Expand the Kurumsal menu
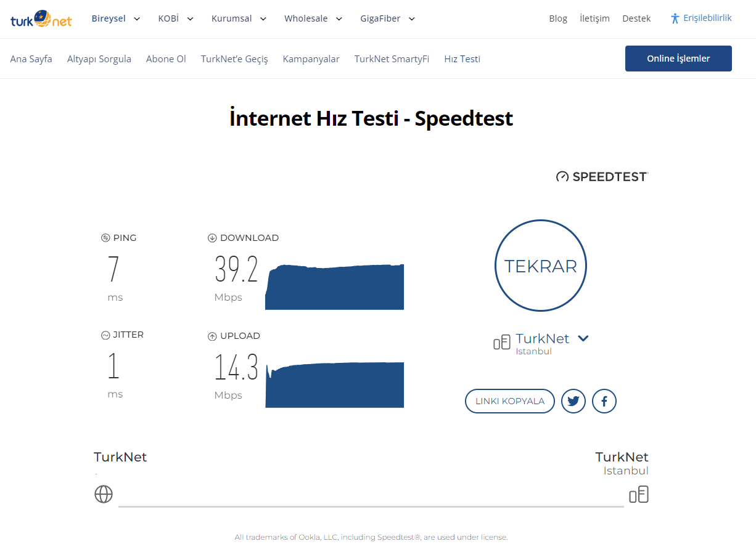The height and width of the screenshot is (557, 756). click(239, 18)
